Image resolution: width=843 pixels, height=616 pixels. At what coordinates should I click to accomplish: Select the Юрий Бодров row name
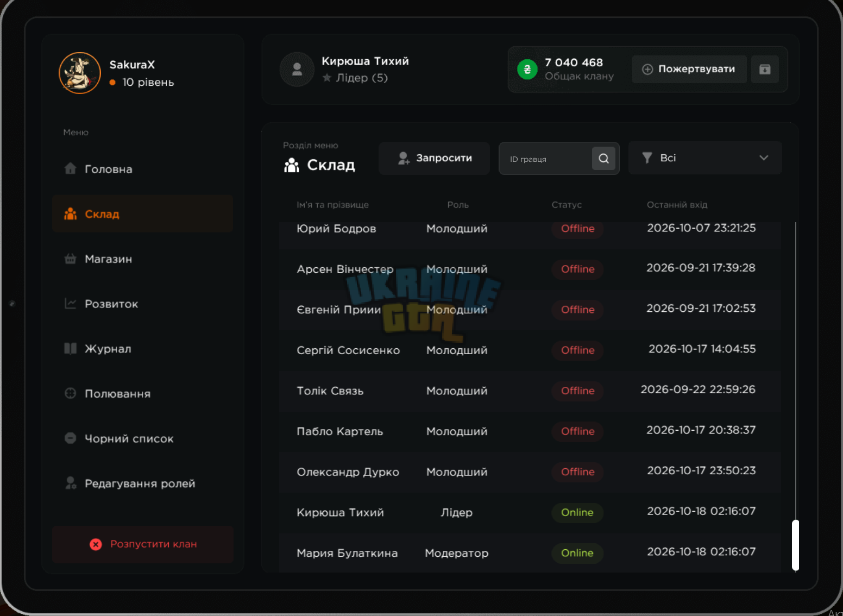[336, 229]
